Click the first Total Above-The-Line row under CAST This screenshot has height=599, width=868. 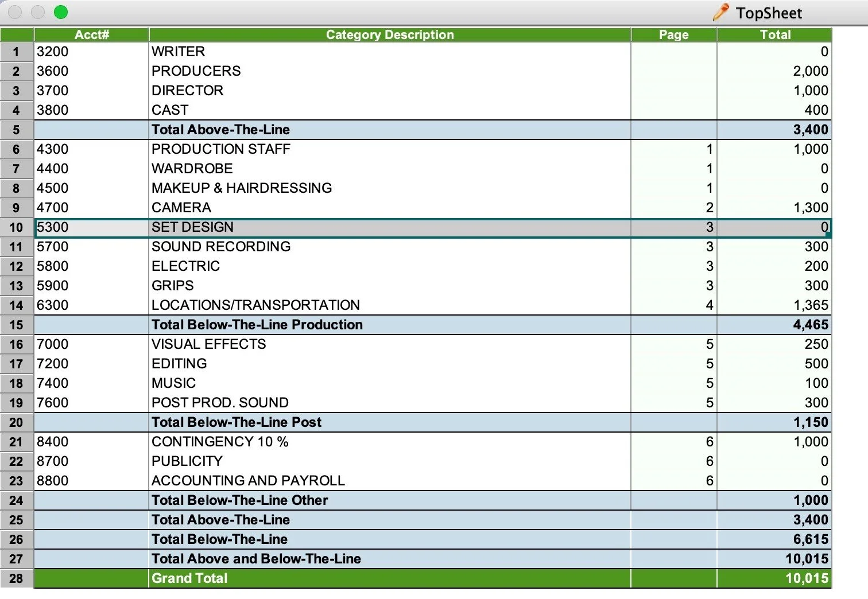[x=433, y=130]
